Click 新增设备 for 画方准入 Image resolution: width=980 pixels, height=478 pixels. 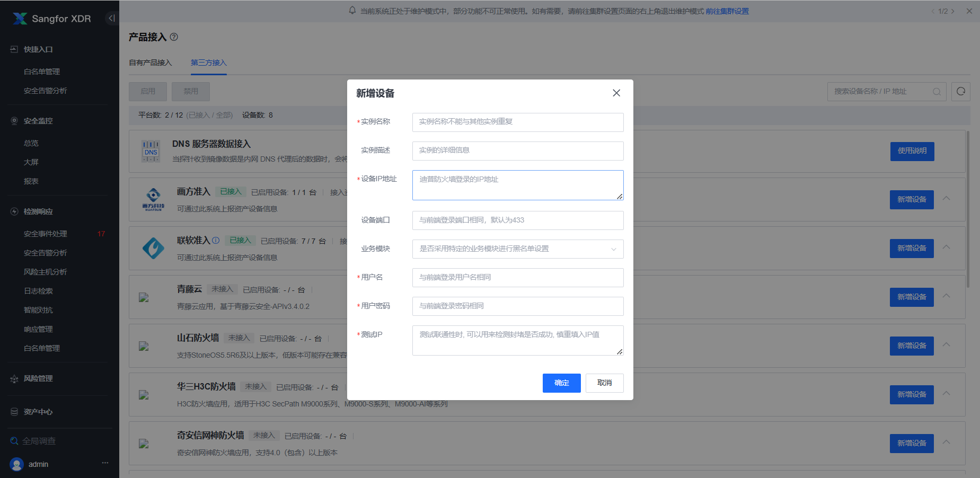[x=912, y=200]
